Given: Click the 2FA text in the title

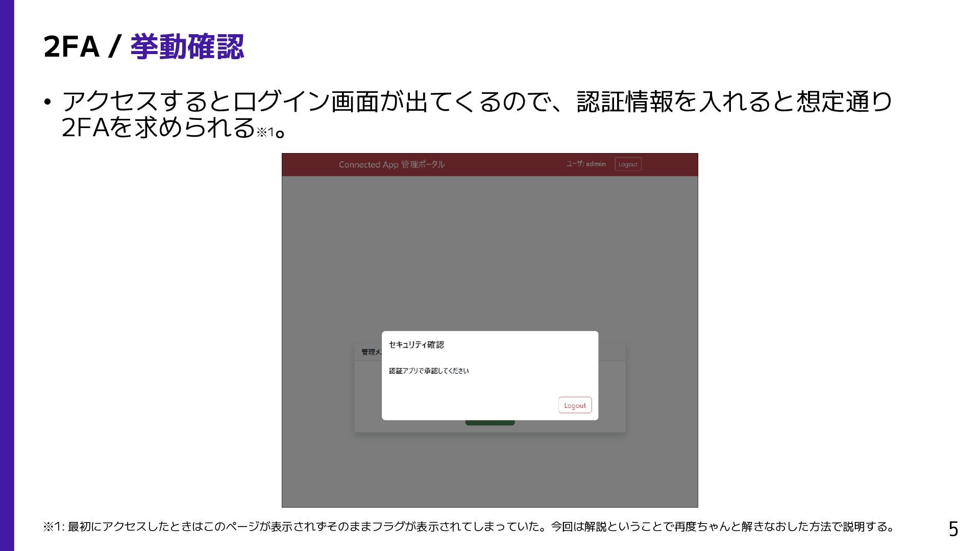Looking at the screenshot, I should 71,47.
